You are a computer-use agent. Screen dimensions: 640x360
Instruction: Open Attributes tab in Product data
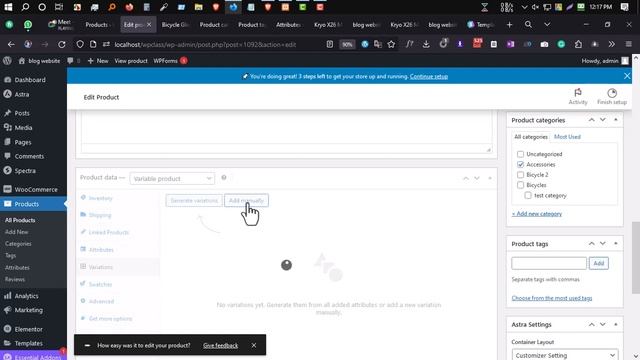click(x=101, y=250)
